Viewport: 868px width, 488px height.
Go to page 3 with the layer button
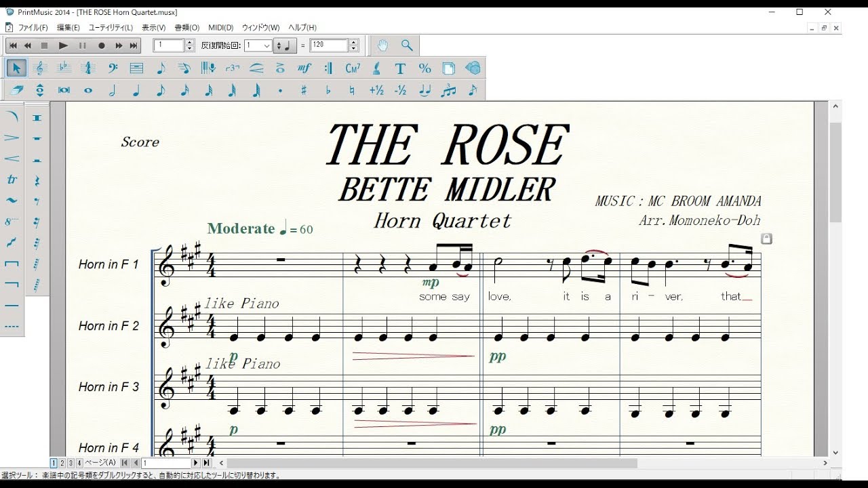[70, 463]
